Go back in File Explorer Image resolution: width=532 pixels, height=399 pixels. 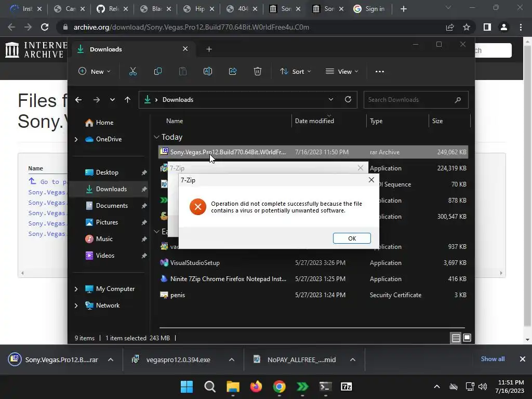tap(78, 100)
